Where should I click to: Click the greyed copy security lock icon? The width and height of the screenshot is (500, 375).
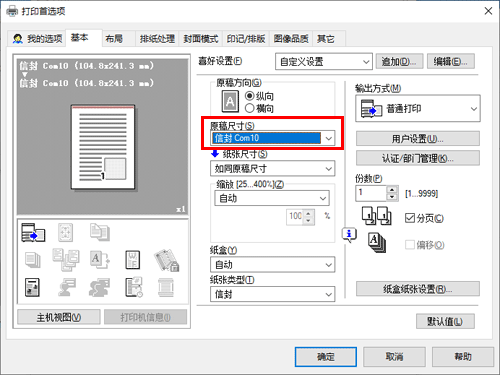pyautogui.click(x=166, y=260)
